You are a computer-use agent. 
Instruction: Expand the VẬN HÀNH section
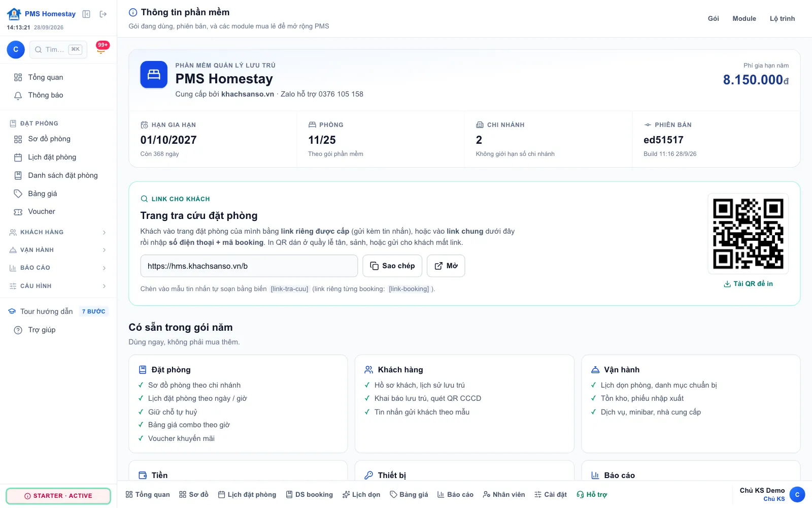(58, 250)
